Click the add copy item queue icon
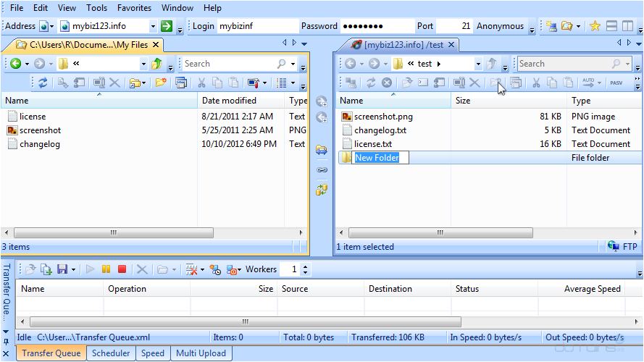Viewport: 644px width, 362px height. (46, 269)
